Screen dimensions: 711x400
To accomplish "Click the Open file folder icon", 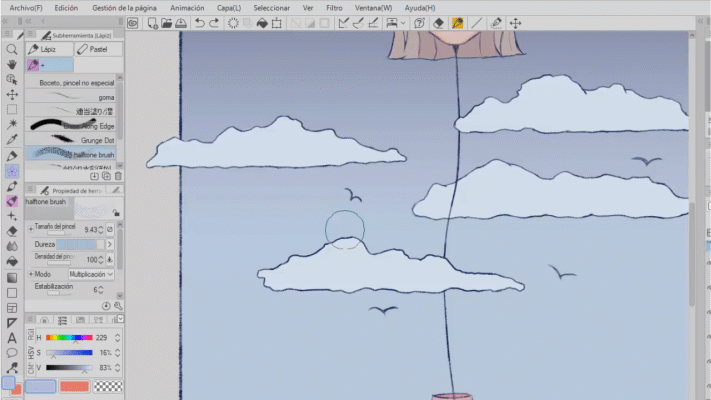I will click(x=166, y=23).
